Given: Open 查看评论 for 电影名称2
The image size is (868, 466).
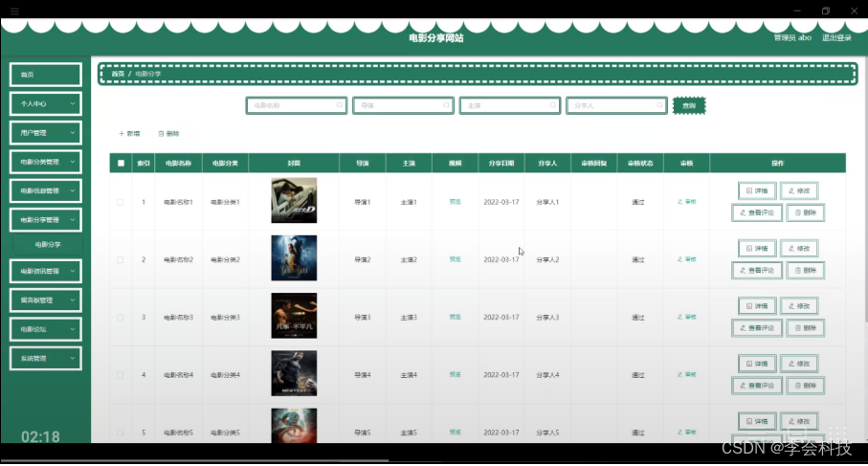Looking at the screenshot, I should [757, 270].
